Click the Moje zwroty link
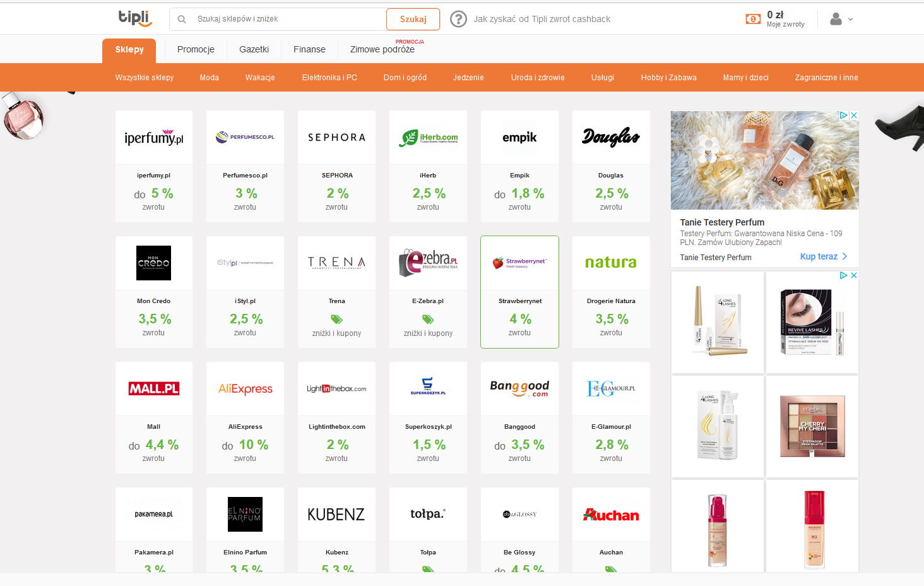The image size is (924, 586). (786, 25)
